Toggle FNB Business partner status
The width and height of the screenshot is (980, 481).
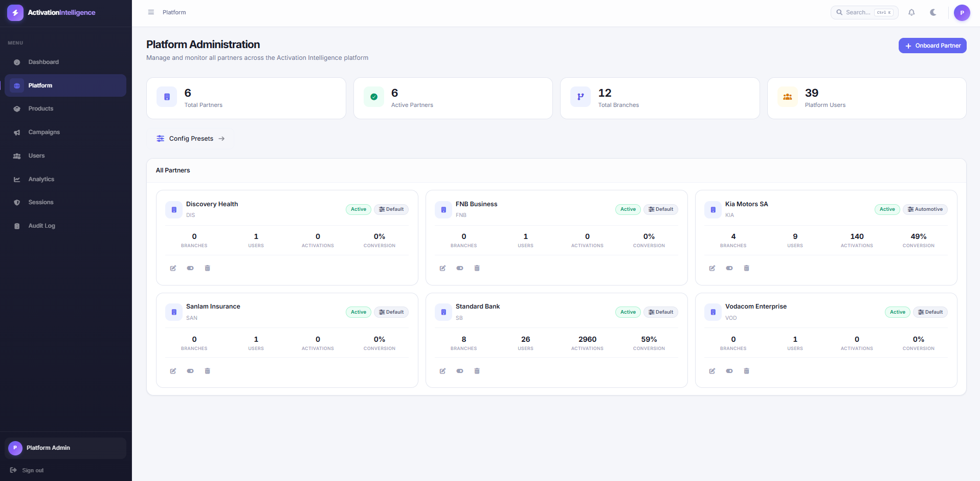pyautogui.click(x=460, y=268)
